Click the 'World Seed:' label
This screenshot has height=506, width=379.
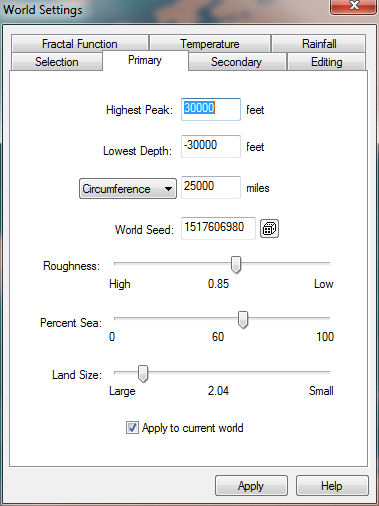click(x=144, y=230)
